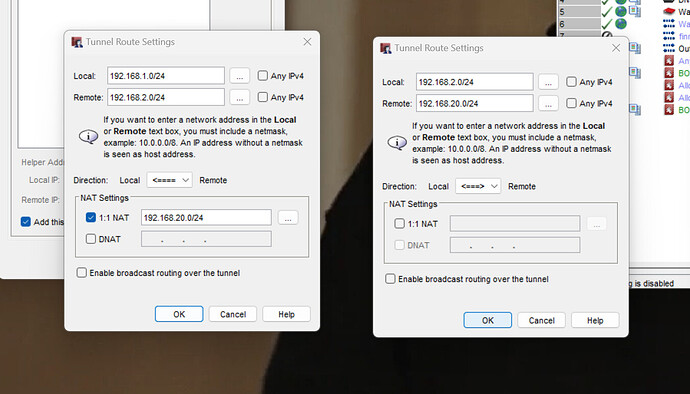The image size is (690, 394).
Task: Click OK in the left Tunnel Route dialog
Action: coord(179,314)
